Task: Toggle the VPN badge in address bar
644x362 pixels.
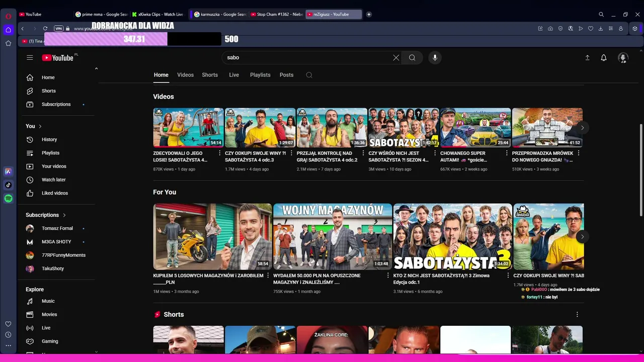Action: [x=58, y=29]
